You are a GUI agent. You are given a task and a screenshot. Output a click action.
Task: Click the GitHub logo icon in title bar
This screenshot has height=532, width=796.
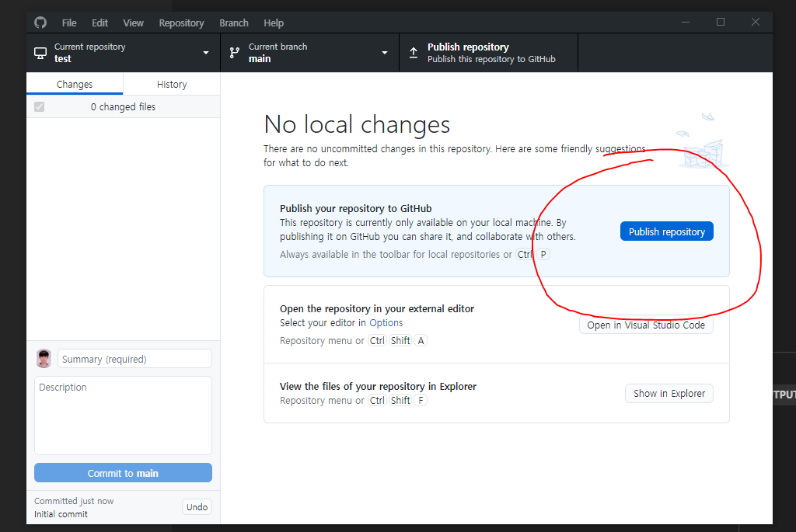(40, 23)
